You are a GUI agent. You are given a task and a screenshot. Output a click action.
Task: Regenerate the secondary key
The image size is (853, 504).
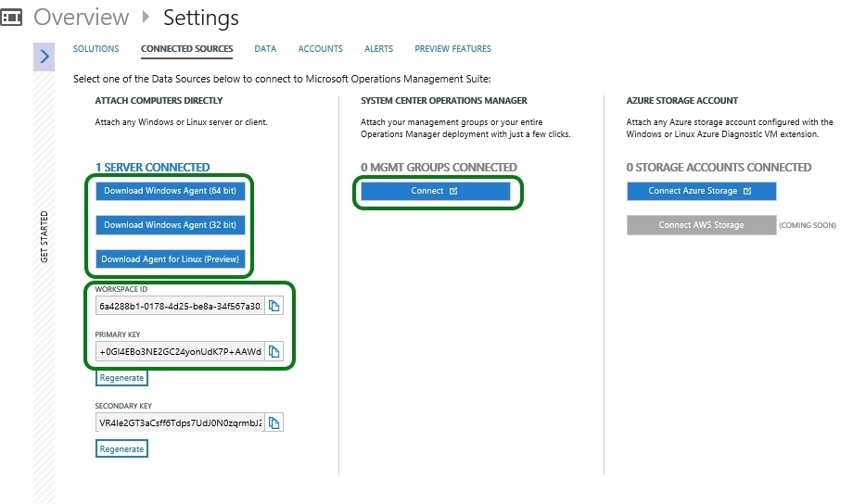pos(121,449)
